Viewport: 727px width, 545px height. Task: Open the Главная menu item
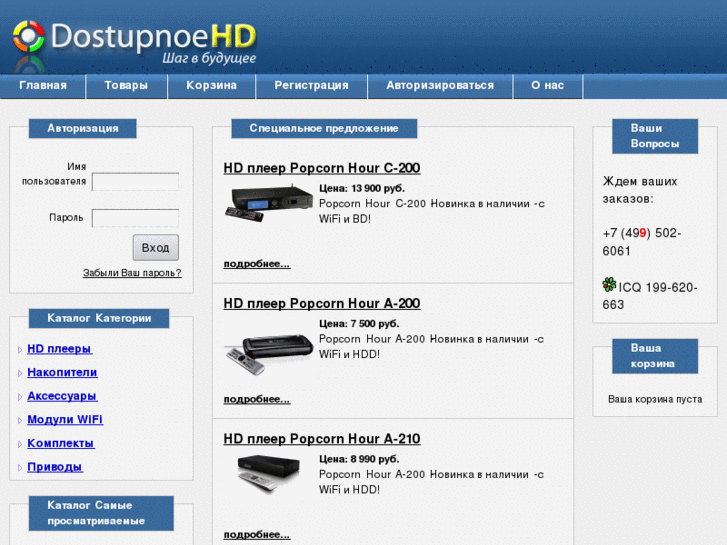click(43, 86)
